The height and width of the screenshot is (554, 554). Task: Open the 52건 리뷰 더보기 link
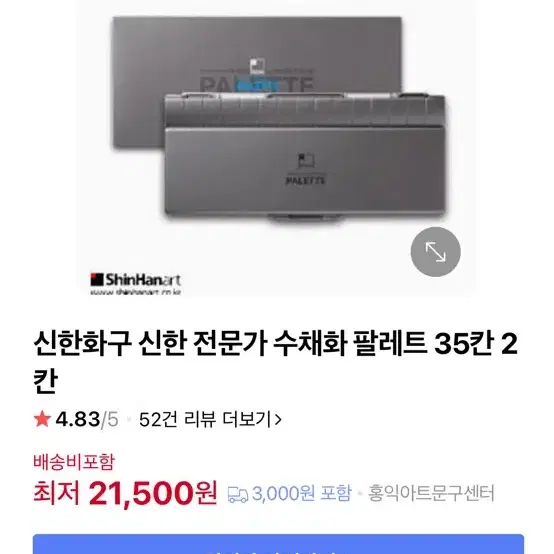coord(210,419)
